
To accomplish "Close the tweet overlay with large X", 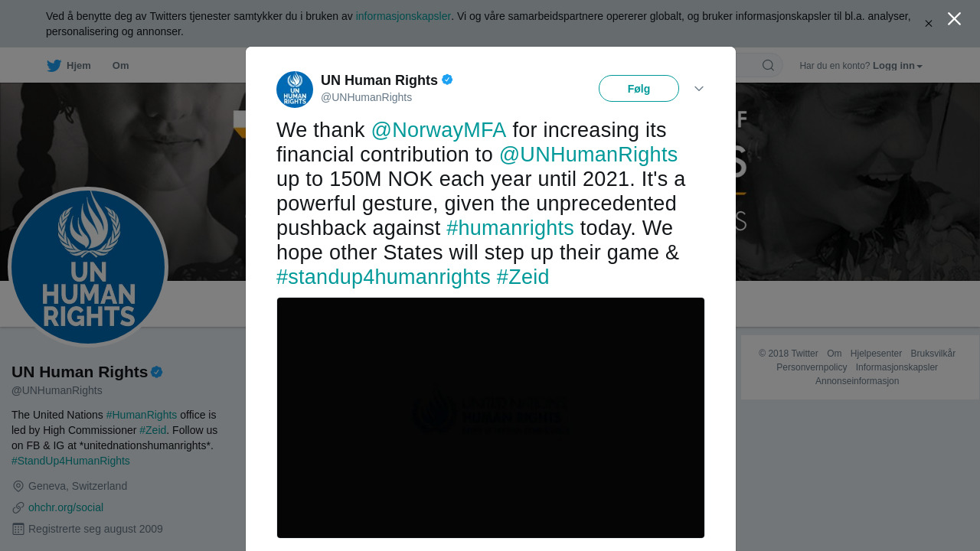I will [x=954, y=19].
